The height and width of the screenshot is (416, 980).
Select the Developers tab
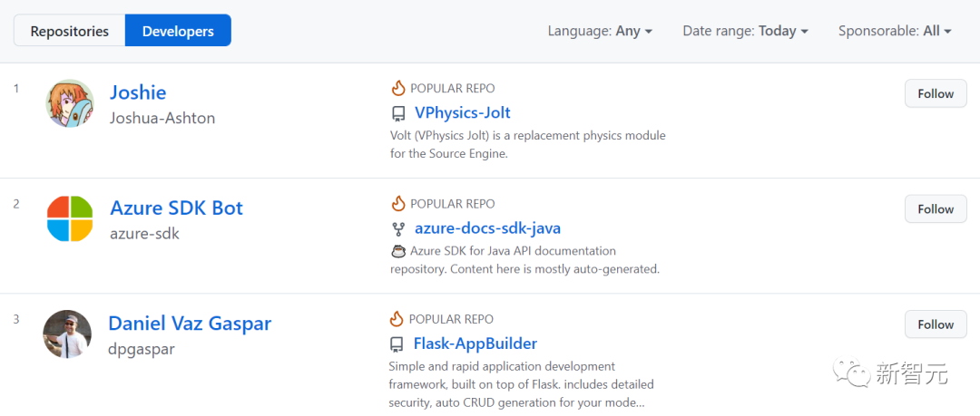tap(178, 31)
